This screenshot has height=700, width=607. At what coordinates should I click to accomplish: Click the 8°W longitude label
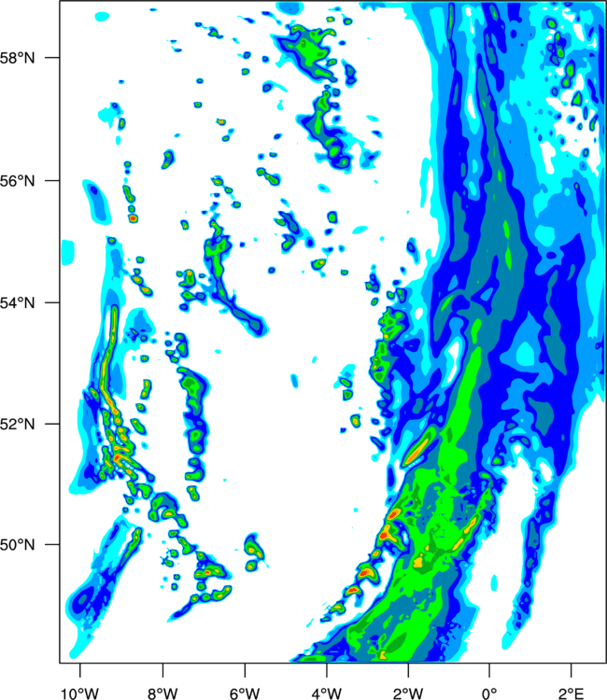(162, 693)
